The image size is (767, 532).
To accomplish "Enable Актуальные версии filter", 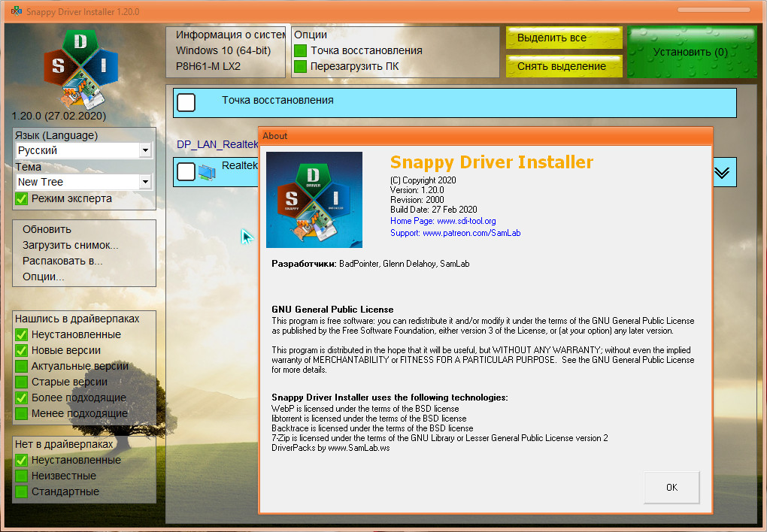I will point(21,366).
